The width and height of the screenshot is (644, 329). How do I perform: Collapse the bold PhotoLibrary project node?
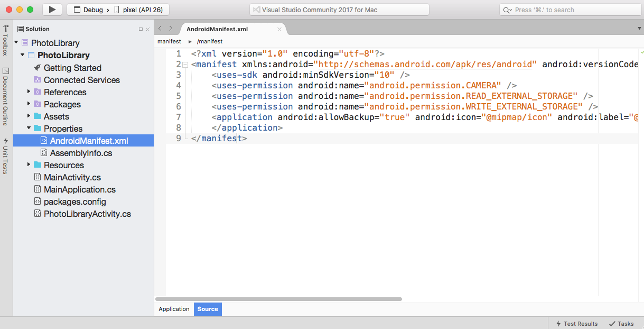(x=23, y=55)
